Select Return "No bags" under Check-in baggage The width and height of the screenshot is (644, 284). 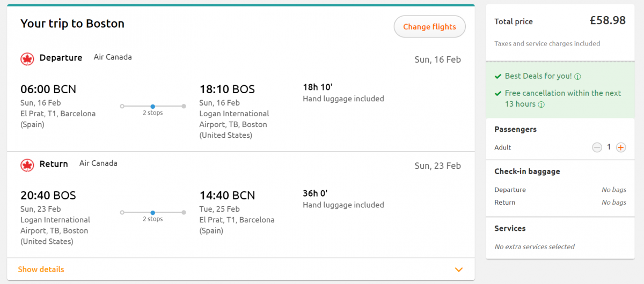[x=613, y=203]
